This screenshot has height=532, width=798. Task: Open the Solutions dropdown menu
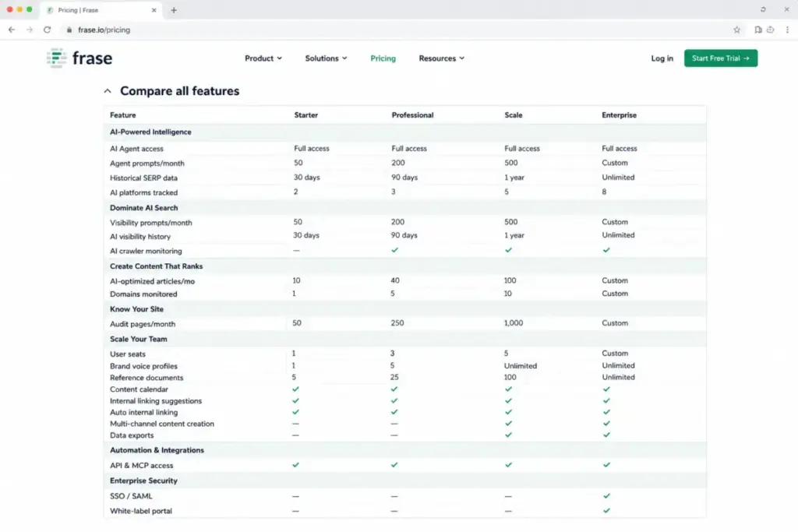point(327,58)
